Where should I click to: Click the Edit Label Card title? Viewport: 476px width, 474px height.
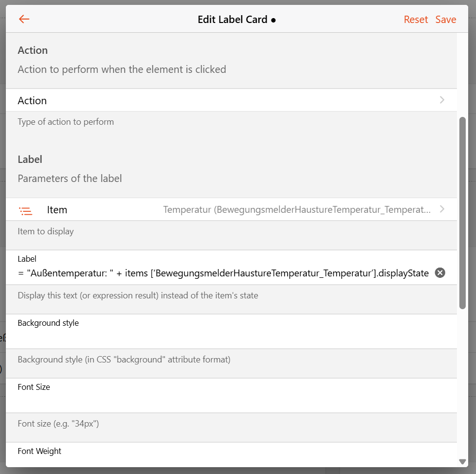pos(232,20)
